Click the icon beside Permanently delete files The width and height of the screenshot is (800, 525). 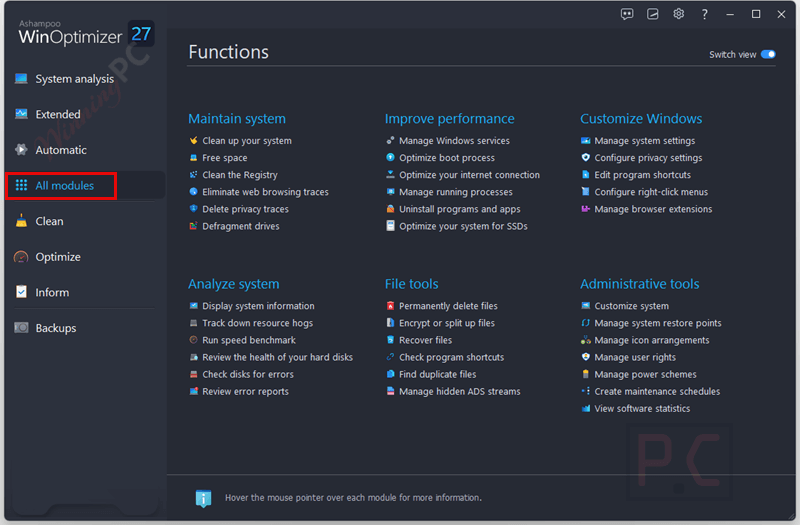[x=390, y=306]
